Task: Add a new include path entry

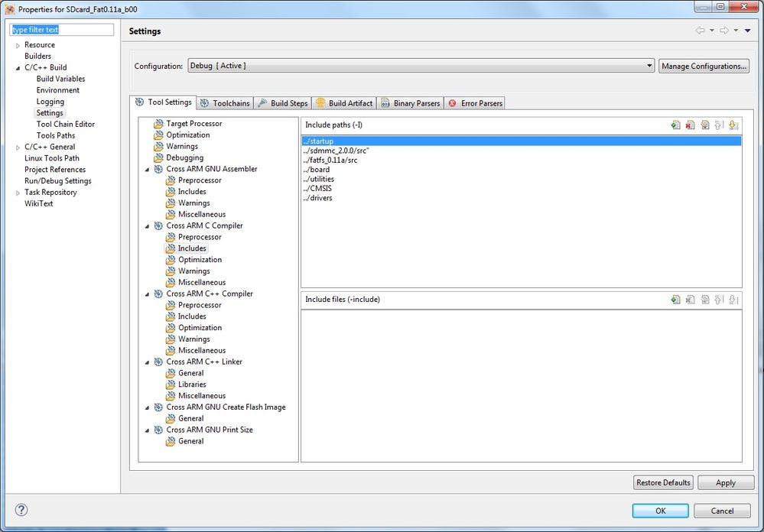Action: click(x=675, y=125)
